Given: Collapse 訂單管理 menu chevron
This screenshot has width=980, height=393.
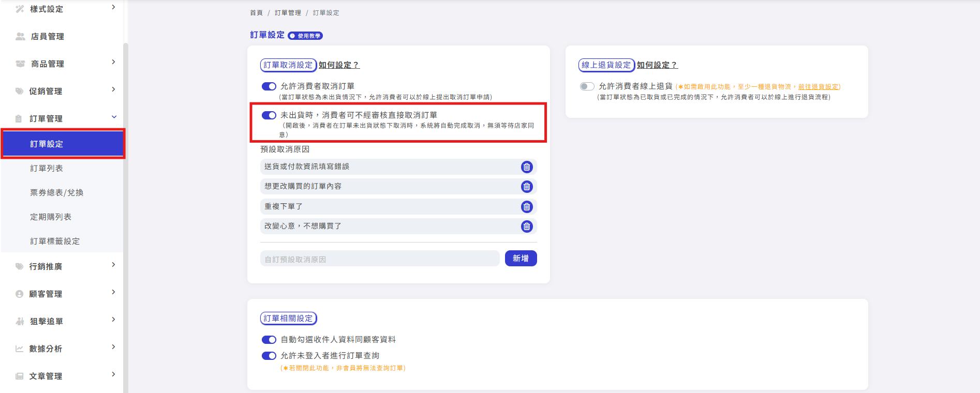Looking at the screenshot, I should coord(114,117).
